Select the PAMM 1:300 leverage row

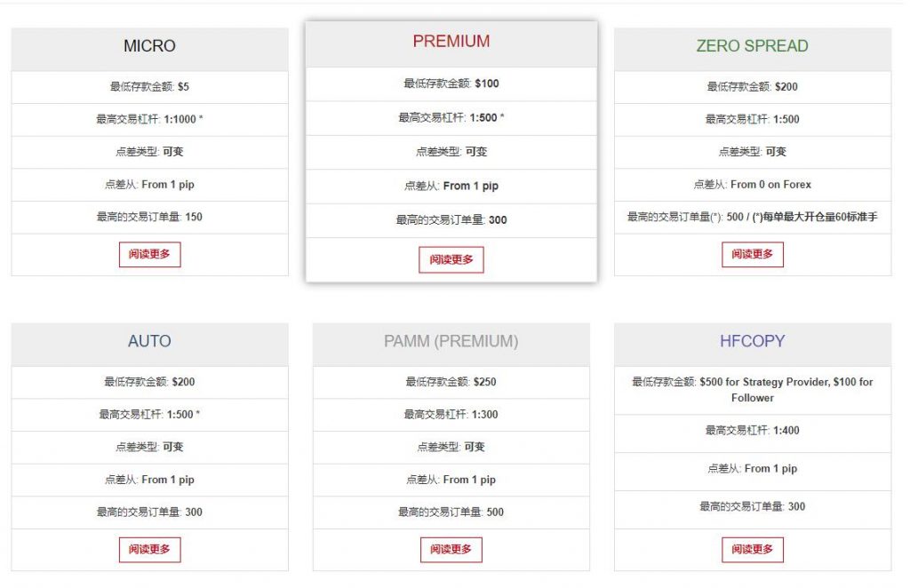coord(451,414)
